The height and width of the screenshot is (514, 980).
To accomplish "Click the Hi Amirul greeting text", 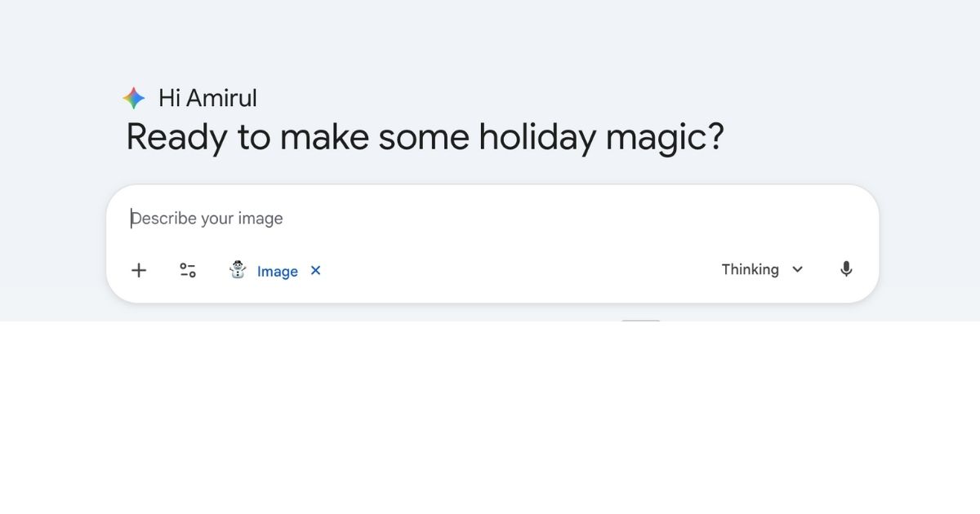I will [207, 99].
